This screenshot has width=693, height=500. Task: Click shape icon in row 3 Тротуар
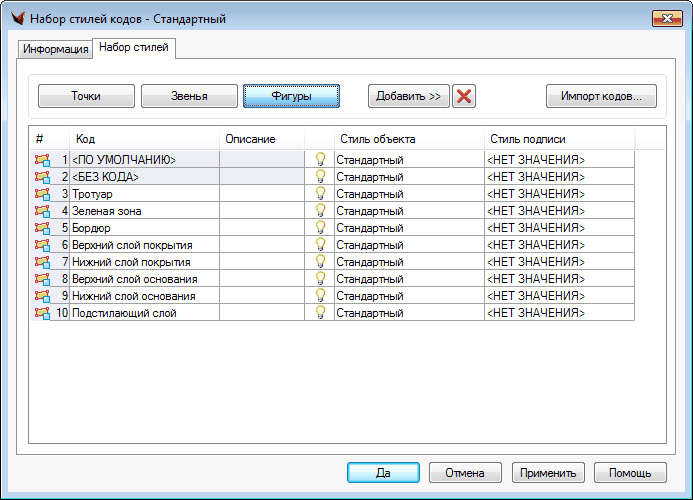click(42, 194)
